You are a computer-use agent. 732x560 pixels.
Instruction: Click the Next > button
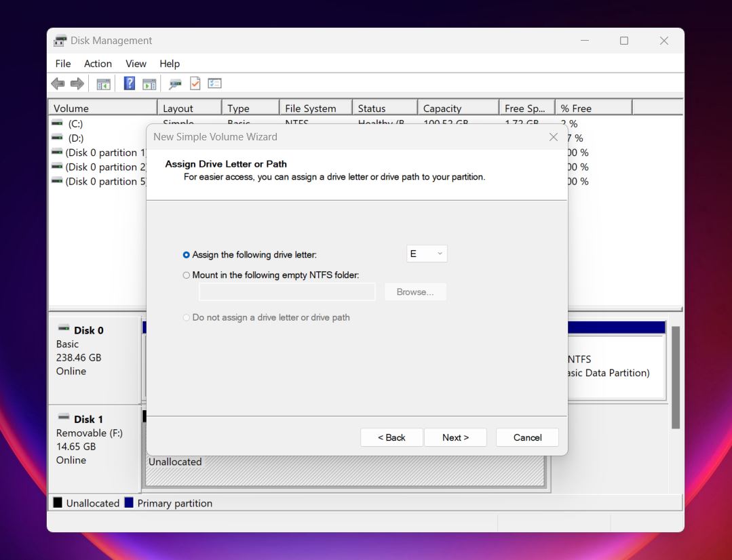coord(456,437)
